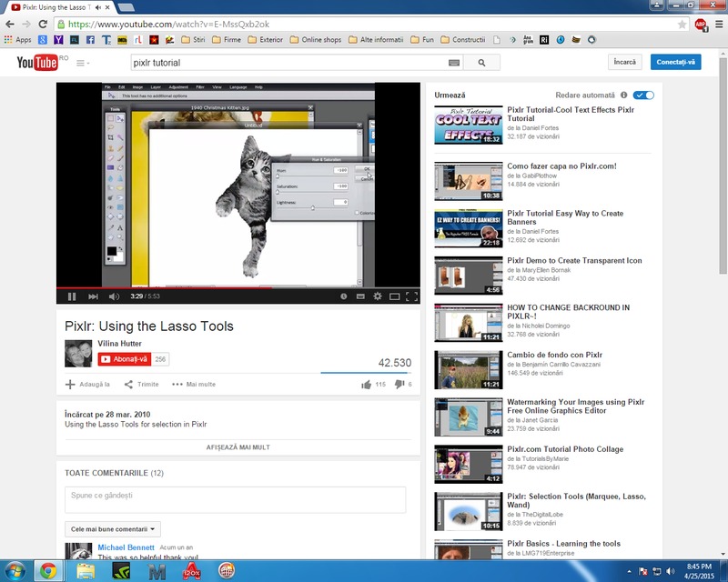Expand the Online shops bookmarks folder
This screenshot has width=728, height=582.
coord(316,40)
